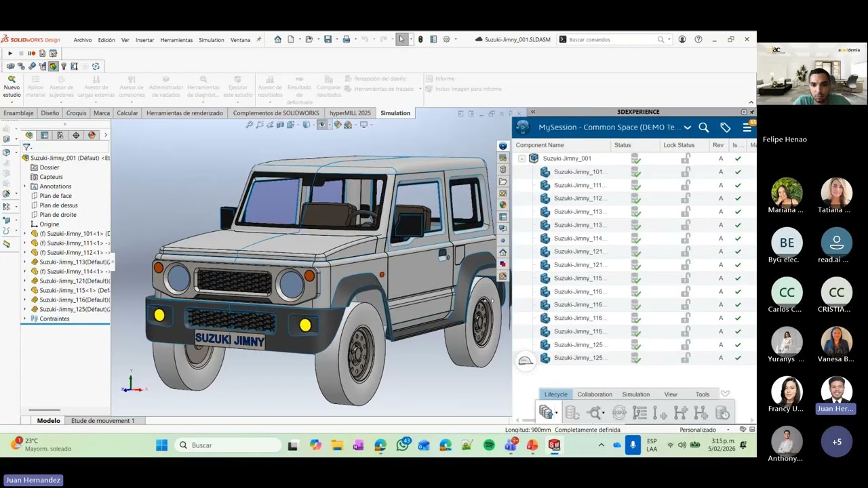Switch to the Tools tab in action bar
This screenshot has height=488, width=868.
(x=703, y=394)
